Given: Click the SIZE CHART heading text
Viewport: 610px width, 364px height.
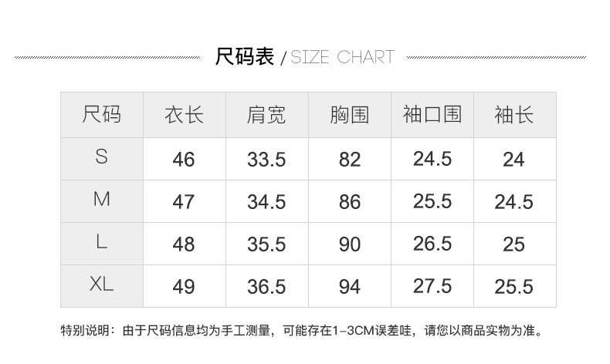Looking at the screenshot, I should (342, 58).
